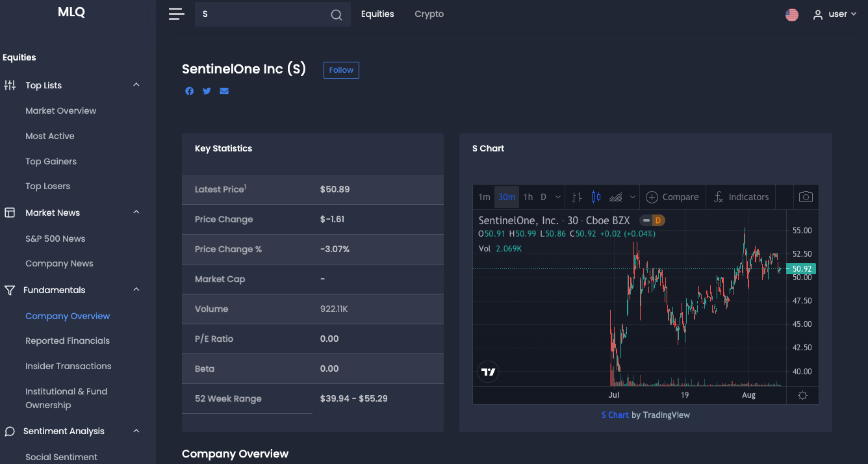Open Reported Financials page
This screenshot has width=868, height=464.
click(68, 341)
